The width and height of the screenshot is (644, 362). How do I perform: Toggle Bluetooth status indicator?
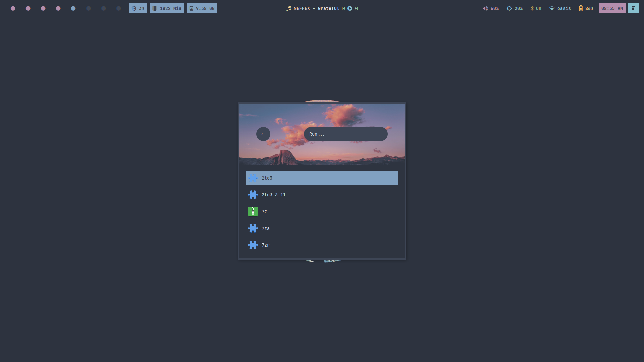pyautogui.click(x=535, y=8)
